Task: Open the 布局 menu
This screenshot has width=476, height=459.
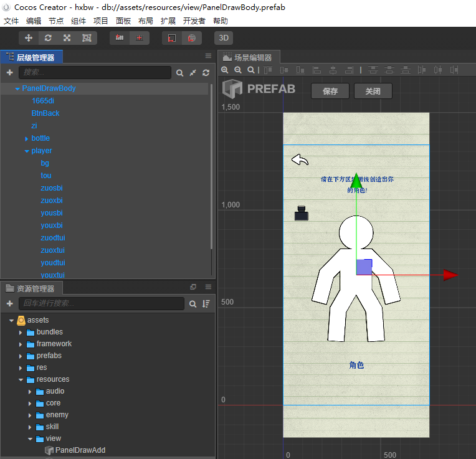Action: [x=146, y=21]
